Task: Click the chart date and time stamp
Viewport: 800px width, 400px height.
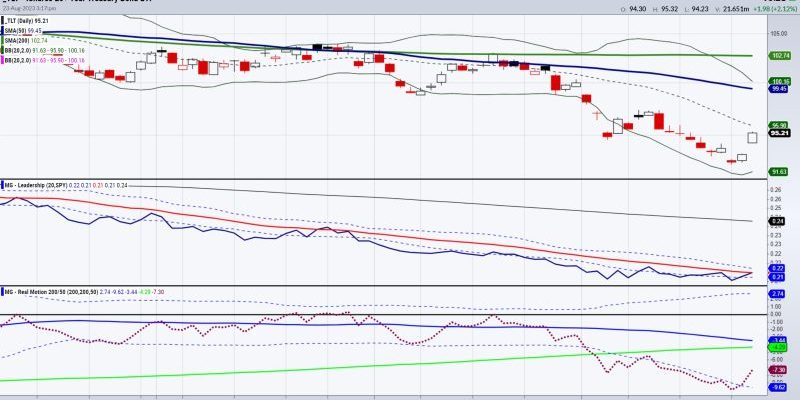Action: [29, 9]
